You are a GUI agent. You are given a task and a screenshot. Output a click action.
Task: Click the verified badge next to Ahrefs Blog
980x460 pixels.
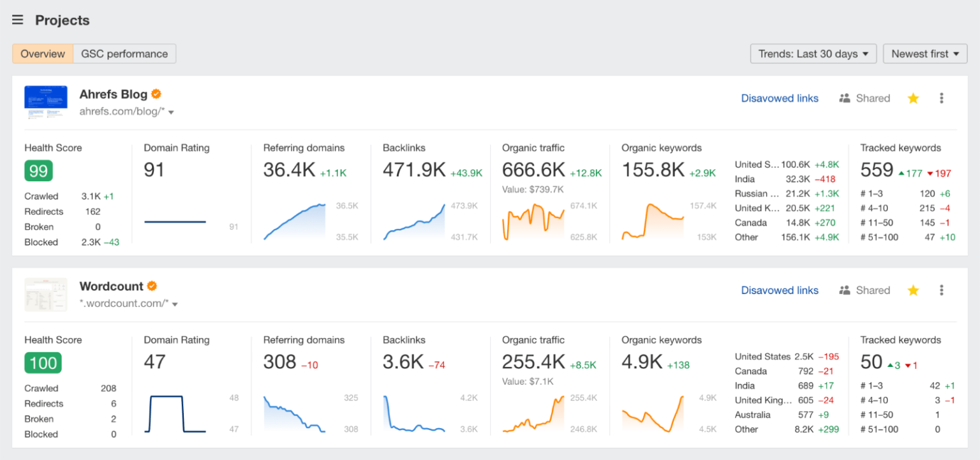(156, 93)
